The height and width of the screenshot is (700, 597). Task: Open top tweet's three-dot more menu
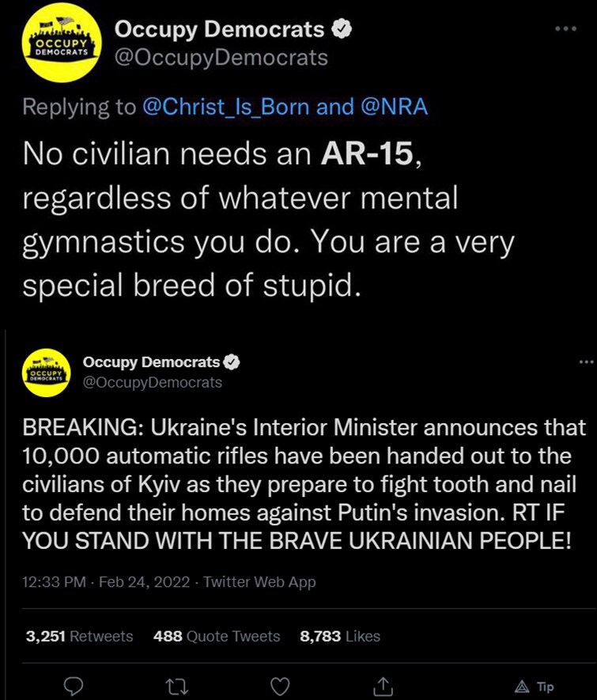[x=566, y=28]
